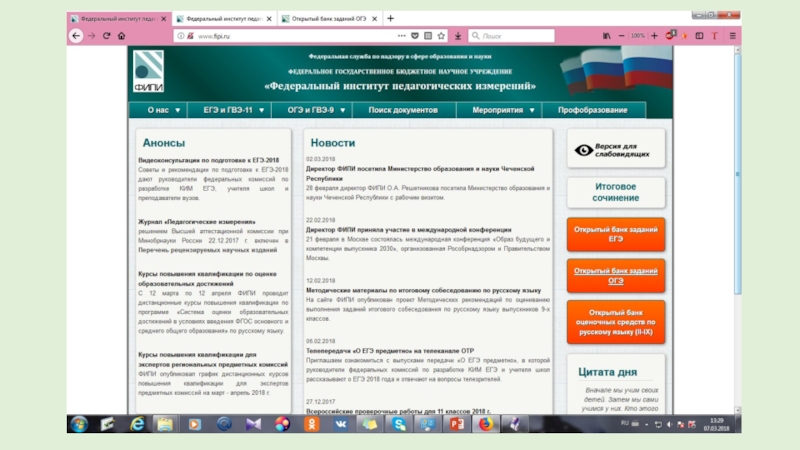
Task: Open the browser home page icon
Action: click(x=121, y=36)
